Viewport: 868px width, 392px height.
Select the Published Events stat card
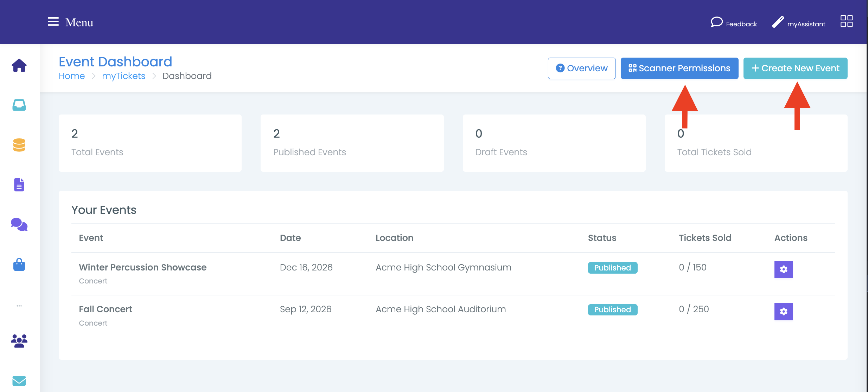click(x=352, y=143)
